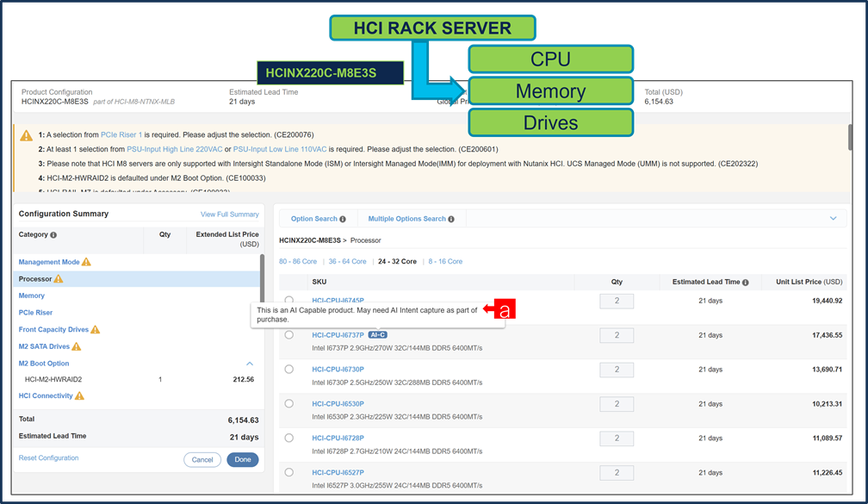Image resolution: width=868 pixels, height=504 pixels.
Task: Open the PSU-Input High Line 220VAC link
Action: (x=174, y=149)
